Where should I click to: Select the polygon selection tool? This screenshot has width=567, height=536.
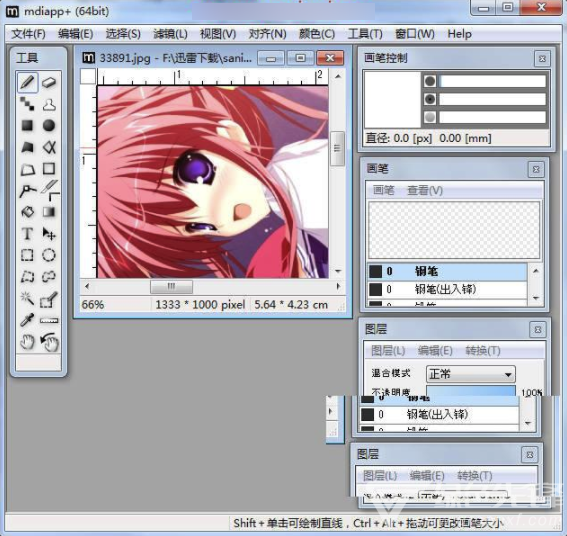click(27, 277)
